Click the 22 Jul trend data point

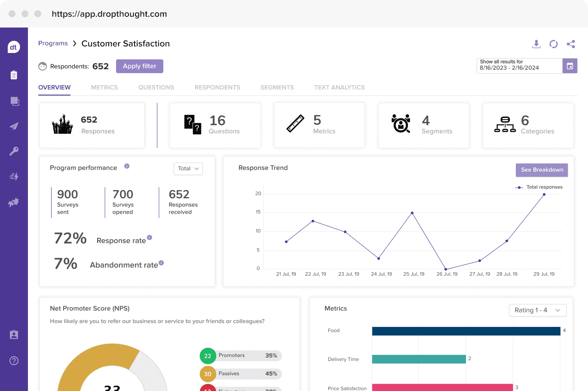point(313,221)
